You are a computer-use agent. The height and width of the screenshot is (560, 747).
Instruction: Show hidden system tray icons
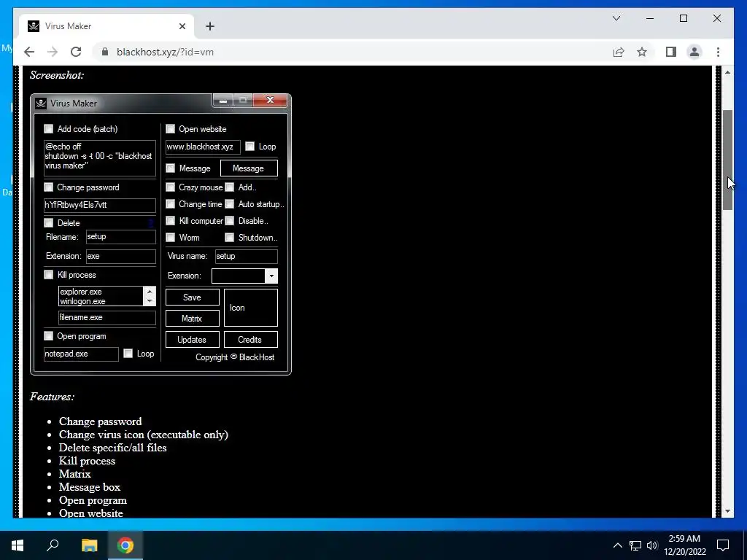(617, 545)
